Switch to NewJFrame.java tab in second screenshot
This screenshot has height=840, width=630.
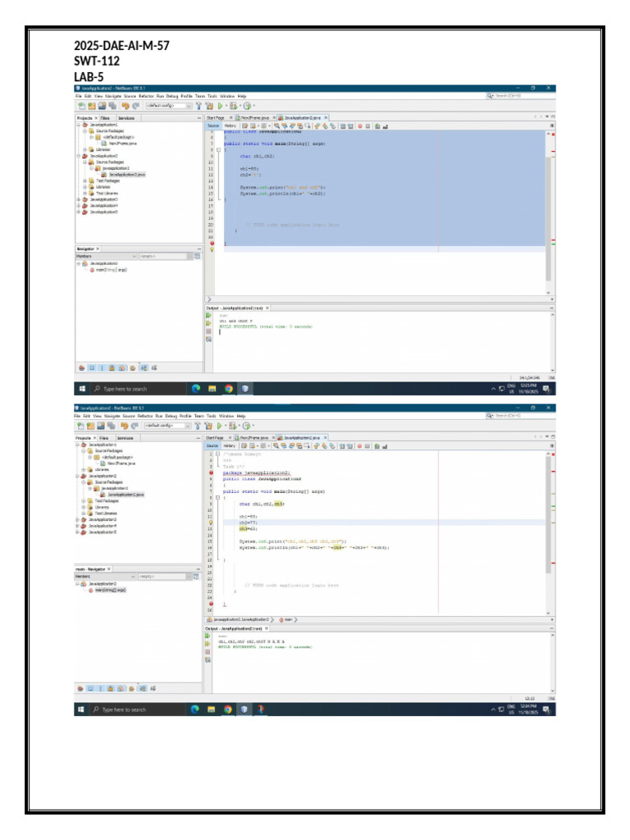254,438
